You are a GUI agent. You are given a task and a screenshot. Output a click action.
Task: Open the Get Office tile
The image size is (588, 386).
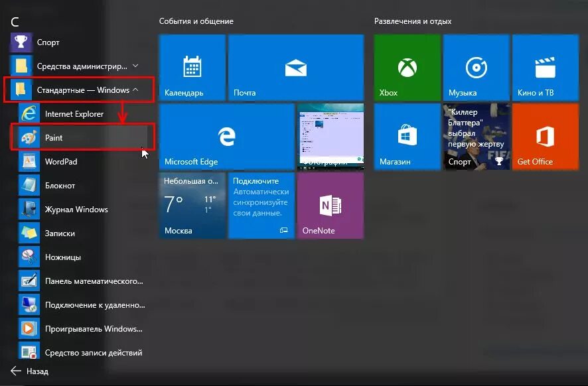pyautogui.click(x=546, y=137)
